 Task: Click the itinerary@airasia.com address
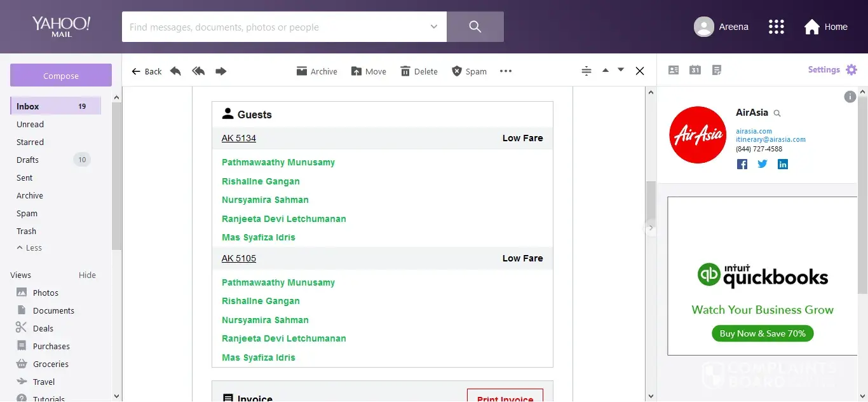pos(770,139)
